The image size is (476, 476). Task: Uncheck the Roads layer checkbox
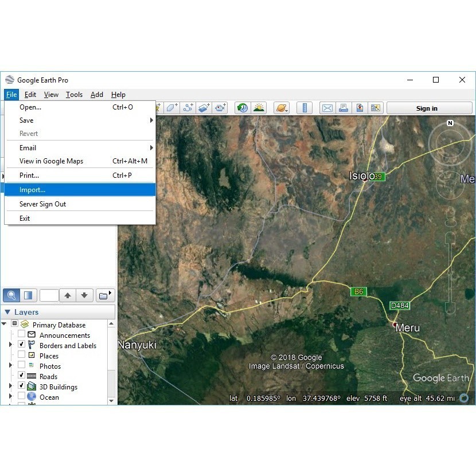click(x=22, y=376)
